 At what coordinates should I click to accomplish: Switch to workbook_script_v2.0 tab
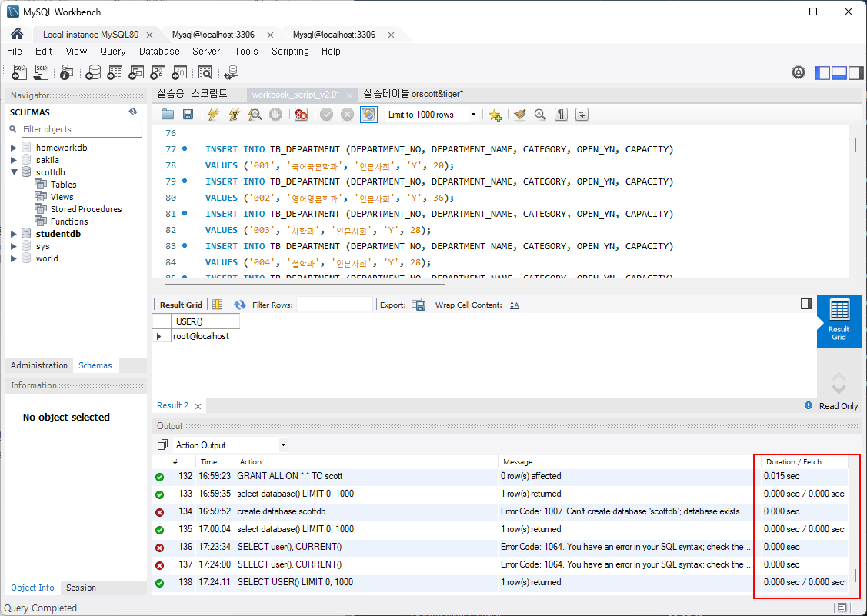pos(296,95)
